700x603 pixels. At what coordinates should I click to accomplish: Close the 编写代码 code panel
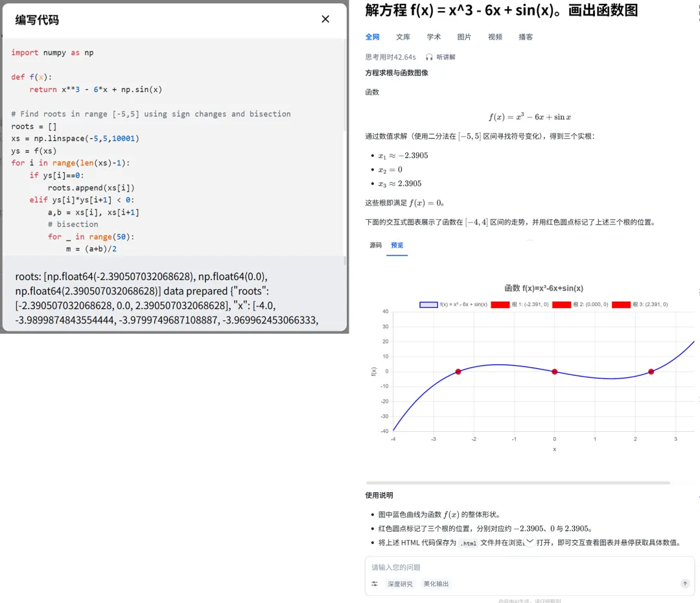(x=325, y=19)
